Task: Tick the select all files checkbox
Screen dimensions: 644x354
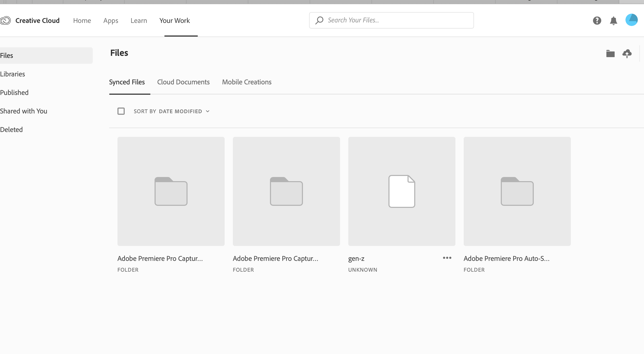Action: point(121,111)
